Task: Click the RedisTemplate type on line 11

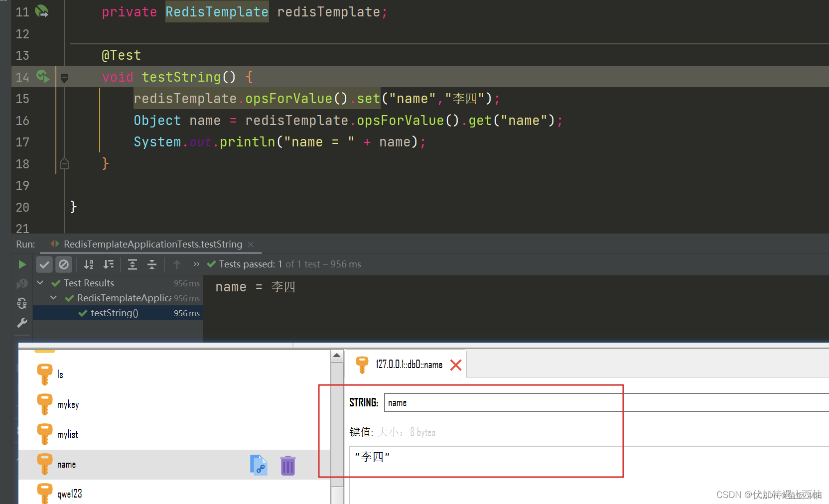Action: (x=217, y=11)
